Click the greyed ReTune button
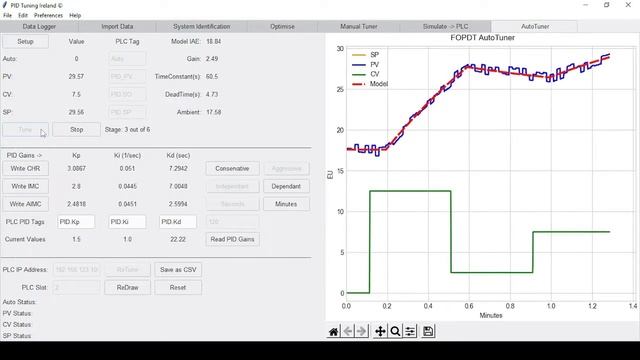640x360 pixels. [127, 270]
